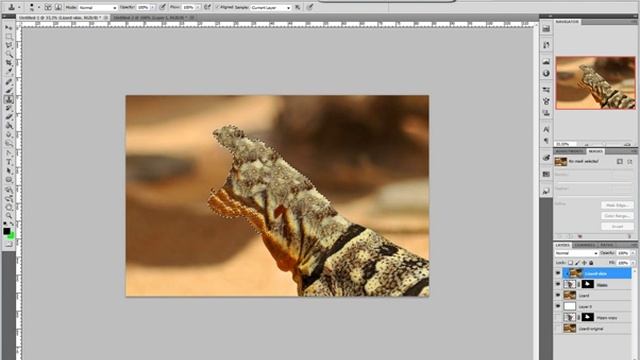Viewport: 640px width, 360px height.
Task: Switch to the Channels tab
Action: [x=584, y=245]
